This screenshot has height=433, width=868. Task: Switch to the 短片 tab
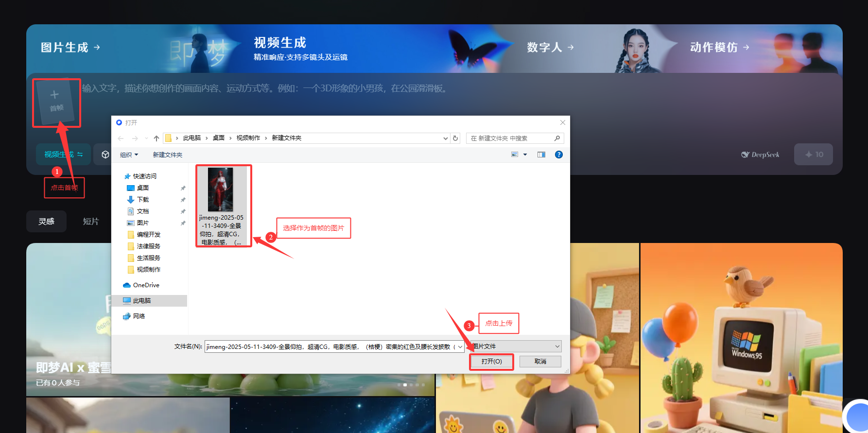coord(91,222)
